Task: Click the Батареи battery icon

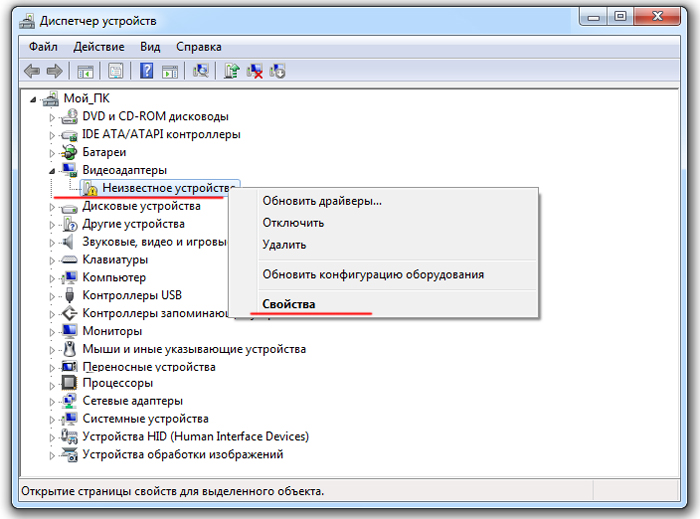Action: [69, 152]
